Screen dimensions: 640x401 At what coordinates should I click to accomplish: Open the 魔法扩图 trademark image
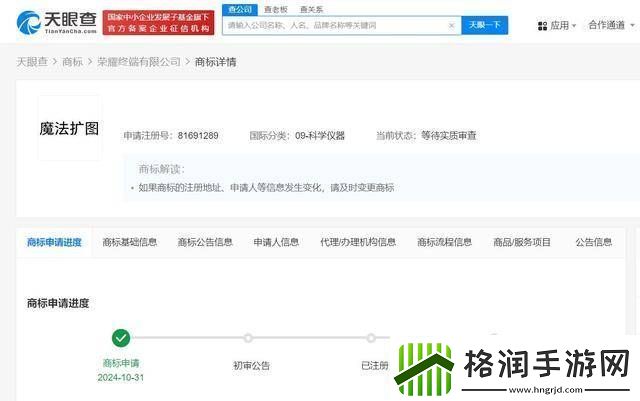pos(69,128)
